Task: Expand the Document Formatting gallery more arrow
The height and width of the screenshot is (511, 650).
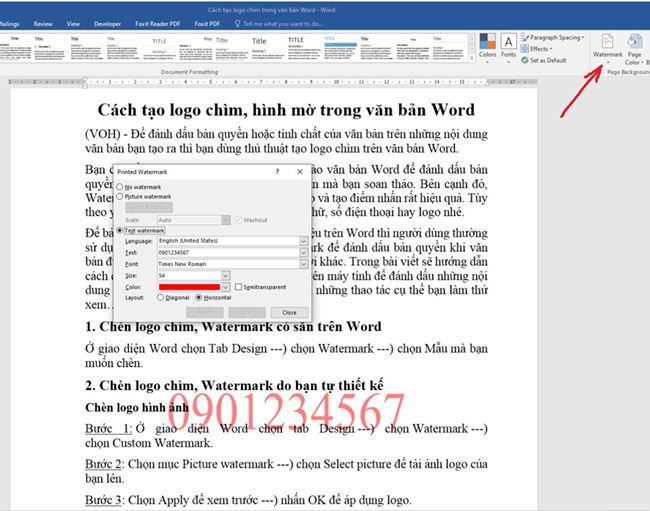Action: [472, 59]
